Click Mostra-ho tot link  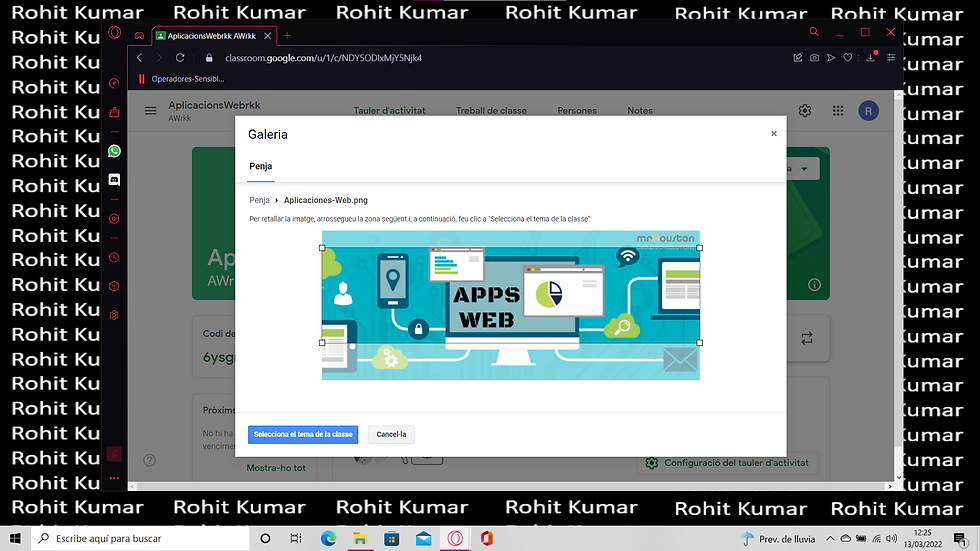276,468
